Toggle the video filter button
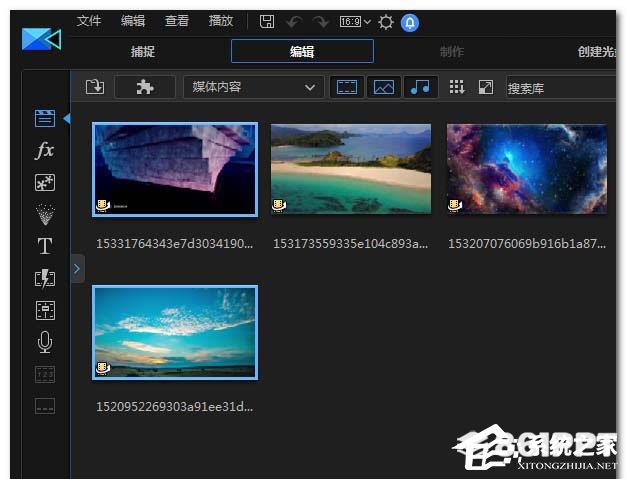The image size is (627, 479). [347, 87]
